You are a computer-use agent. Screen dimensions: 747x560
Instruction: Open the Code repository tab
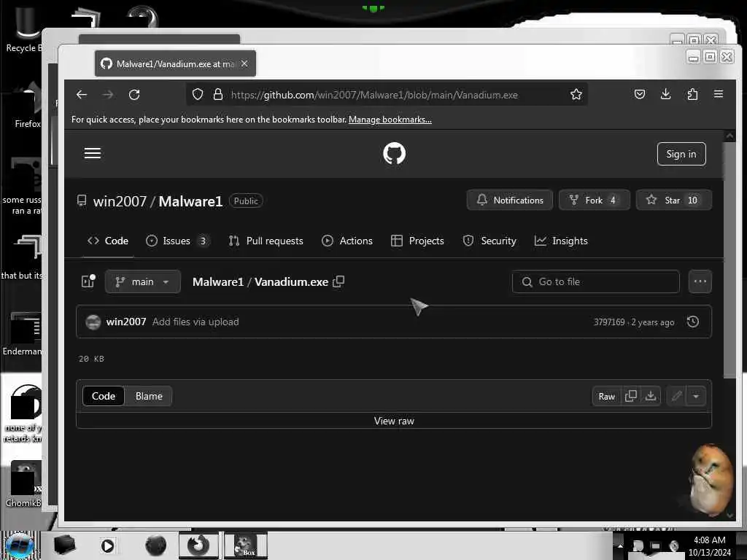coord(108,241)
